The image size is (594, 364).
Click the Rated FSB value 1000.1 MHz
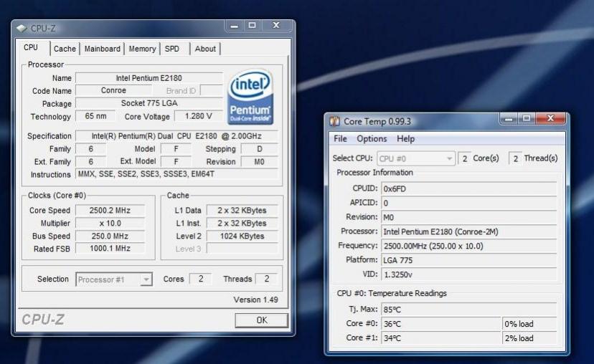110,249
